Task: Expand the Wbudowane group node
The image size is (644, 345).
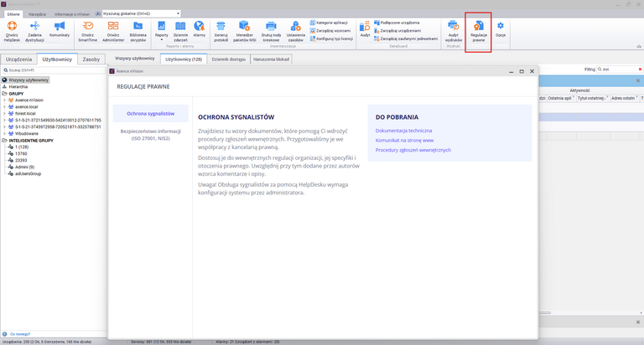Action: click(4, 134)
